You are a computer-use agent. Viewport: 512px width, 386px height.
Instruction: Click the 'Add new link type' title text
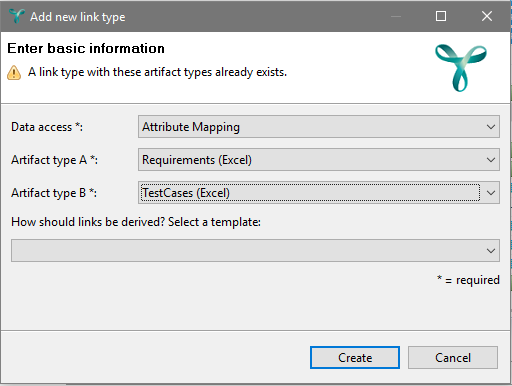pos(78,17)
